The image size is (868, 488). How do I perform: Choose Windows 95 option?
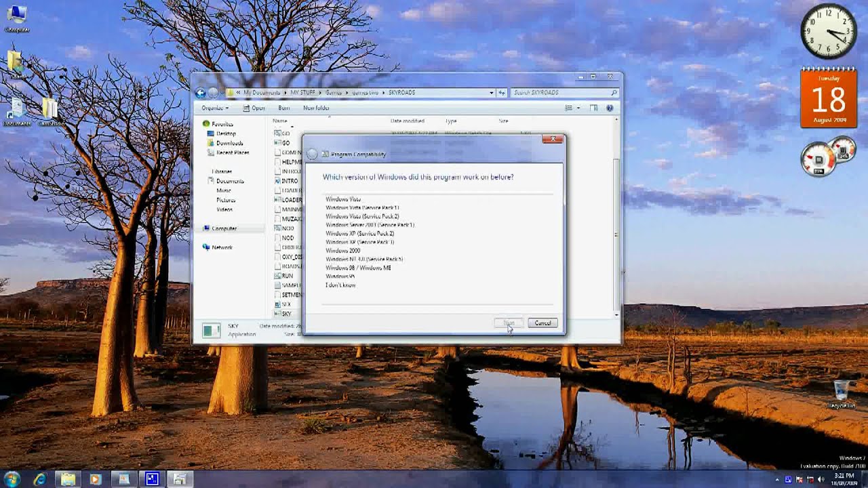pos(340,277)
